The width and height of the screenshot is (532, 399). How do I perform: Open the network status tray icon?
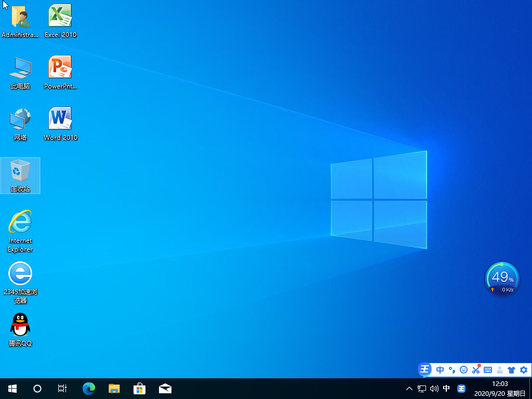[x=422, y=389]
